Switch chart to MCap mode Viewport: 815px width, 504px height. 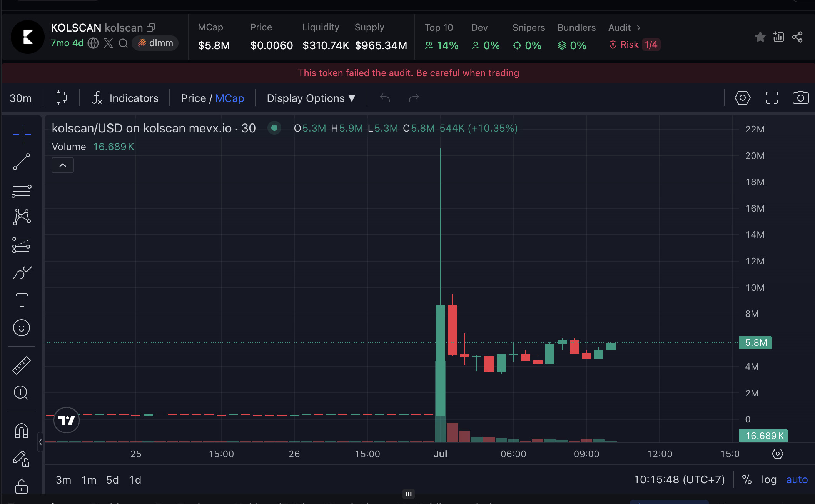tap(230, 98)
